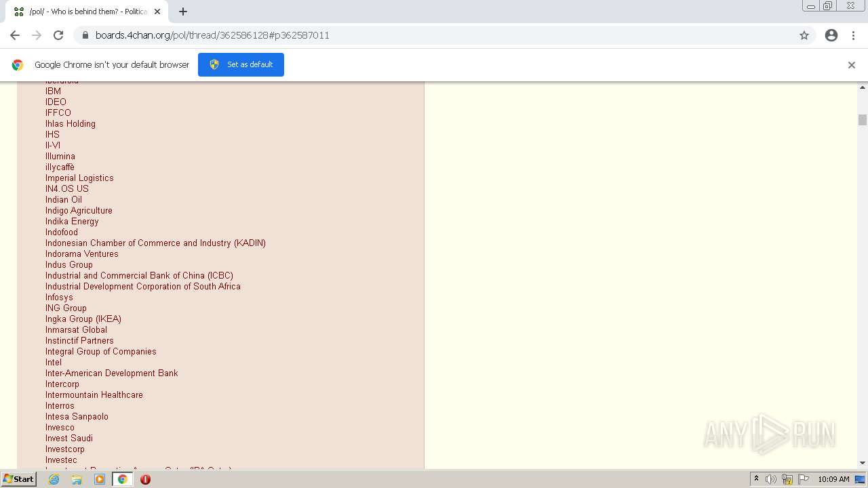
Task: Click the 'IN4.OS US' entry
Action: pyautogui.click(x=67, y=188)
